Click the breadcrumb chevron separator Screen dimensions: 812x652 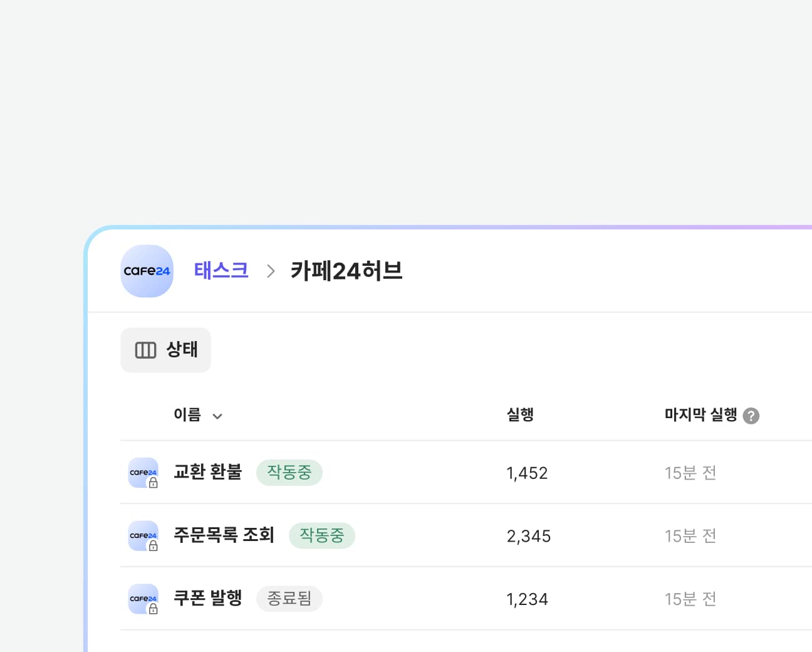tap(271, 271)
